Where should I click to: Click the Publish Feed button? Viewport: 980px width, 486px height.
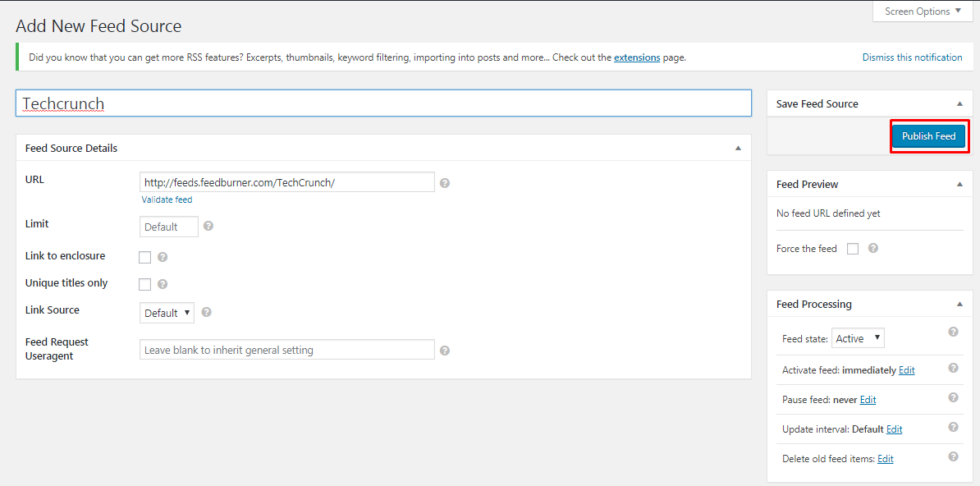point(929,136)
